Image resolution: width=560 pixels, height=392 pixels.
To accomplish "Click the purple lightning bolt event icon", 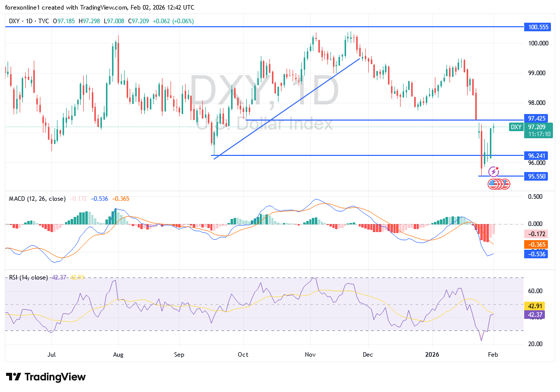I will coord(493,172).
